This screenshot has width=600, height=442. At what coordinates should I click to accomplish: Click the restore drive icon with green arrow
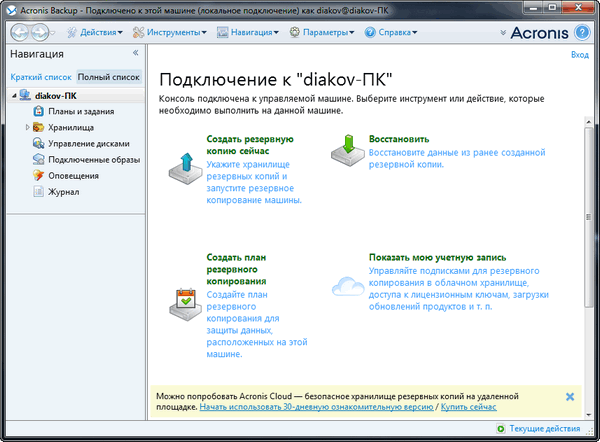[347, 150]
